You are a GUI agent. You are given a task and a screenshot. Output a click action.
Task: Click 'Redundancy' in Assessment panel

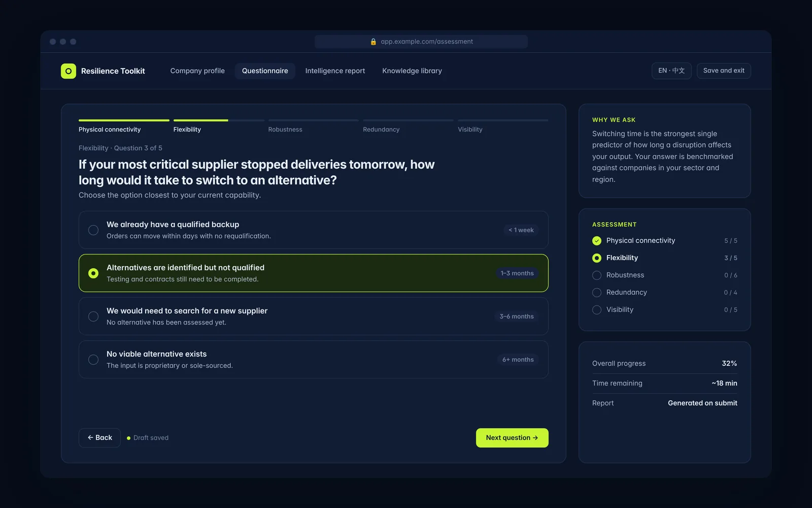[x=627, y=293]
